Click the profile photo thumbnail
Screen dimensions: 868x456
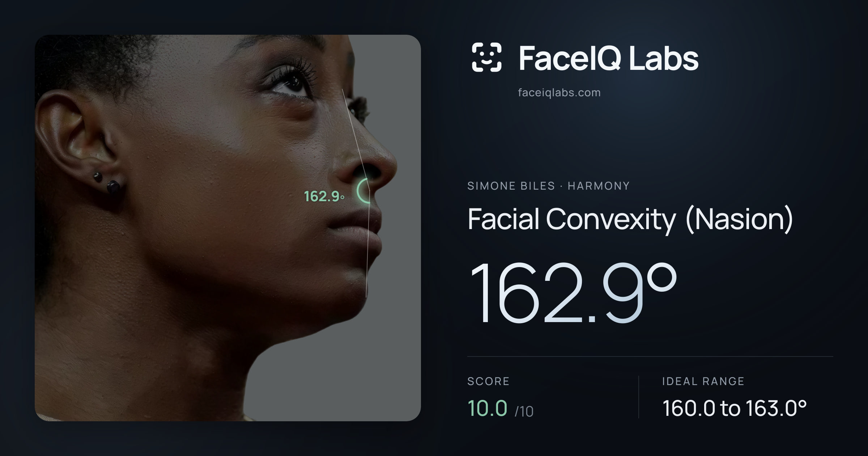pyautogui.click(x=228, y=228)
